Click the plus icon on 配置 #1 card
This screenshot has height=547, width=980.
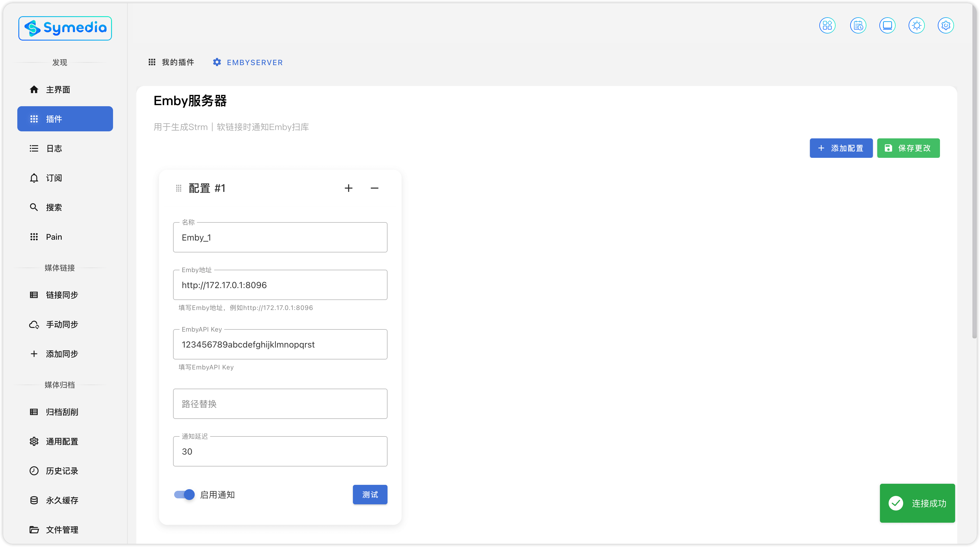pyautogui.click(x=349, y=188)
